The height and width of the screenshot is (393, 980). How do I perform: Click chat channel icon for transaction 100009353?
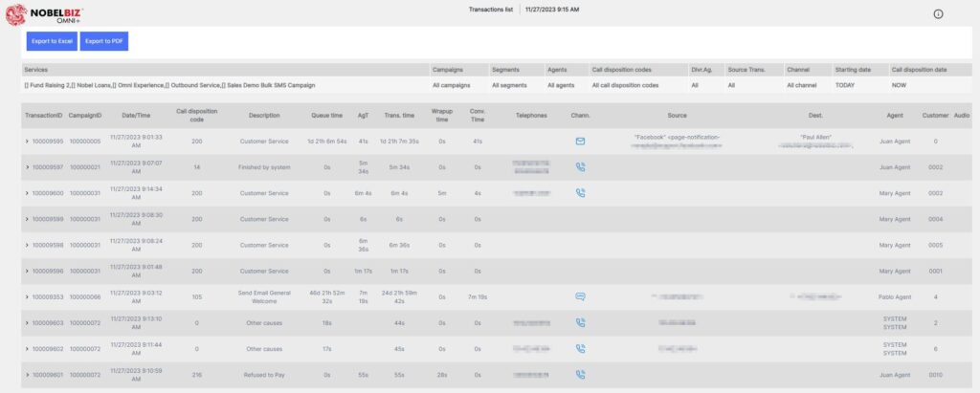point(580,296)
